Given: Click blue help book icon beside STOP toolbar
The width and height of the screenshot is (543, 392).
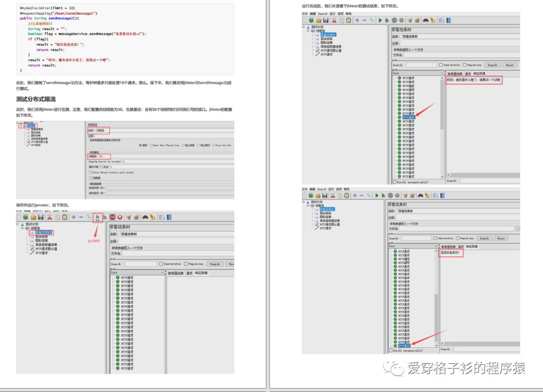Looking at the screenshot, I should 169,217.
